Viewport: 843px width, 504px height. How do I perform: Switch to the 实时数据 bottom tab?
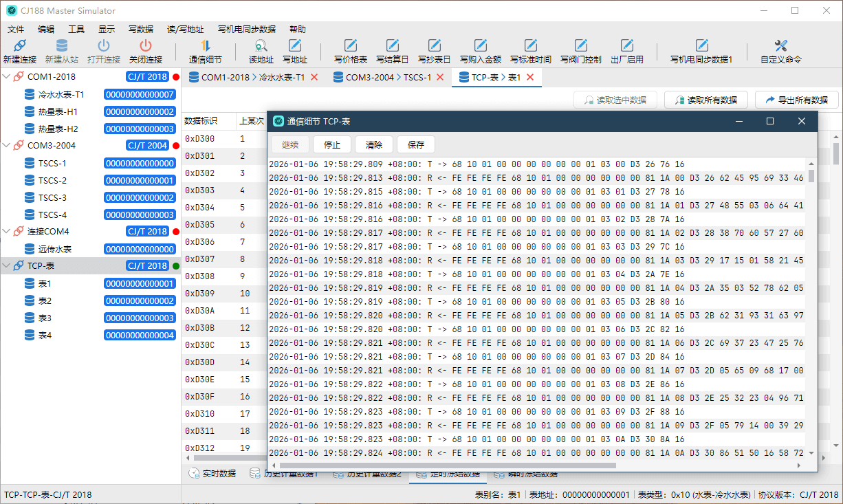pos(212,474)
